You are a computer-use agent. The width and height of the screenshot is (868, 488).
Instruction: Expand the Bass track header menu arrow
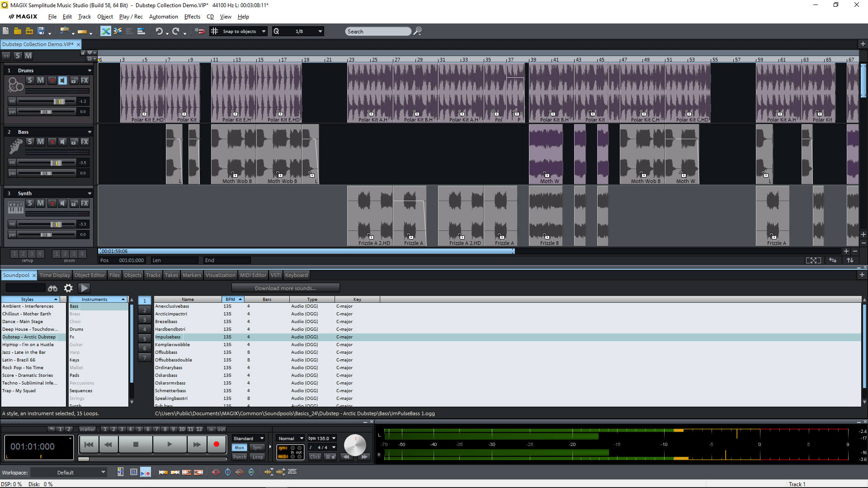(90, 132)
